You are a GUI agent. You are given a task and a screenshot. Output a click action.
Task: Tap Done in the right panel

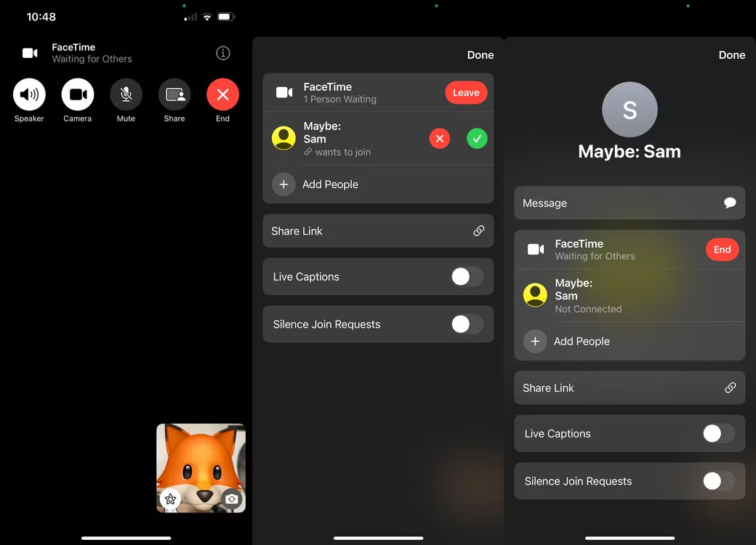pos(732,55)
